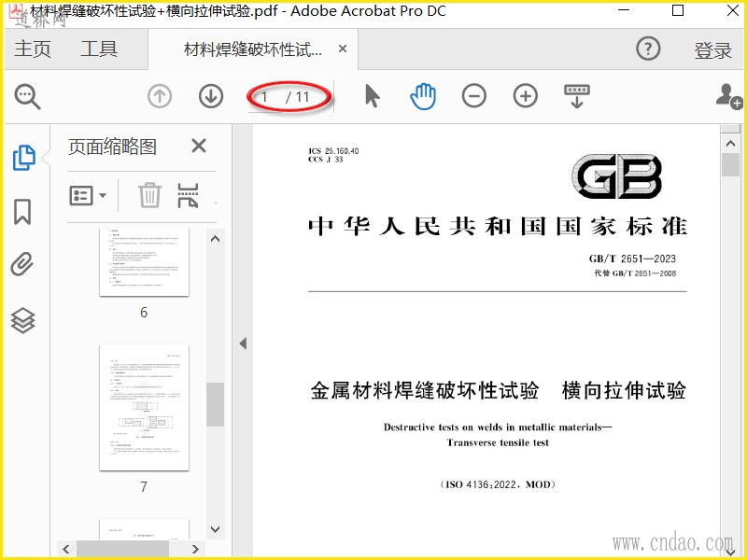Switch to the 主页 tab
The height and width of the screenshot is (560, 747).
33,49
